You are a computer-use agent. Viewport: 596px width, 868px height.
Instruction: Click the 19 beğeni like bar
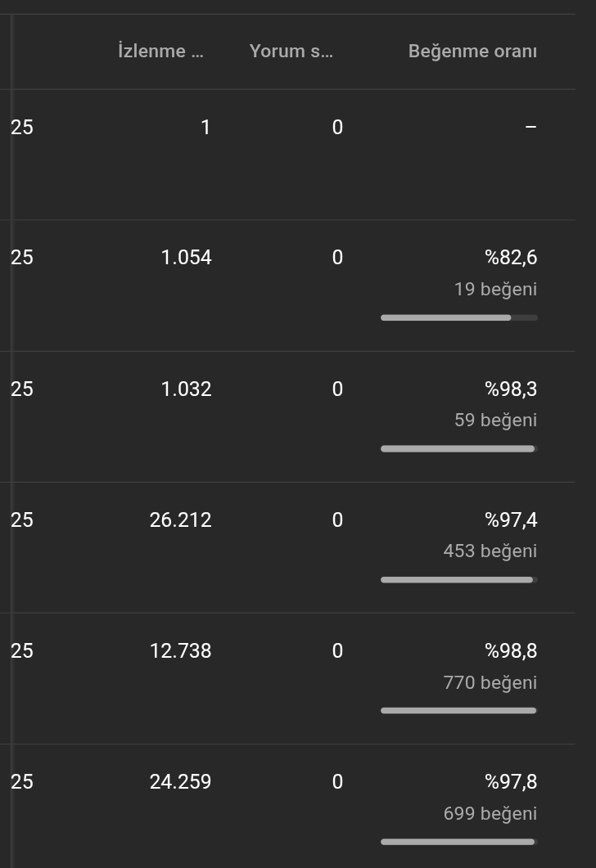459,317
